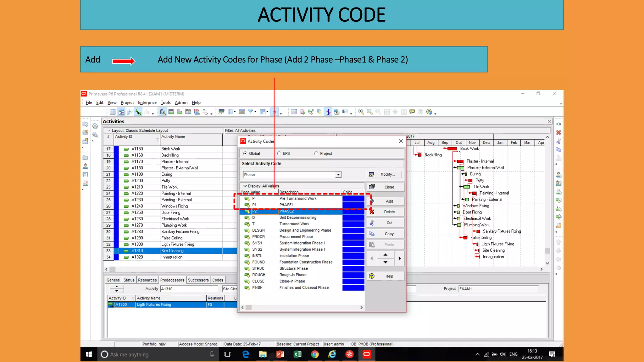Switch to the Predecessors tab
This screenshot has height=362, width=644.
tap(172, 280)
